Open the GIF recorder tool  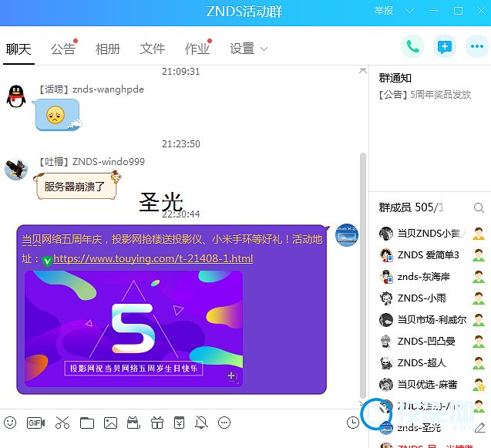pyautogui.click(x=35, y=423)
